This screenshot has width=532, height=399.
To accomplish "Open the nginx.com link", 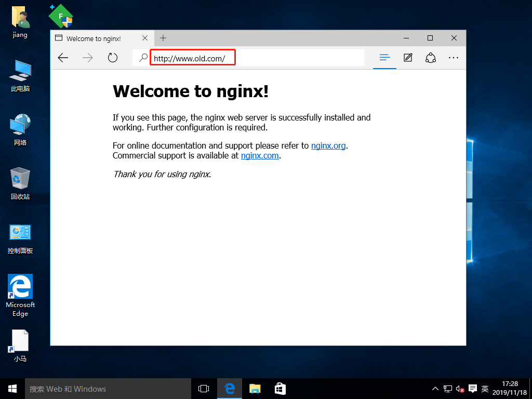I will click(260, 156).
